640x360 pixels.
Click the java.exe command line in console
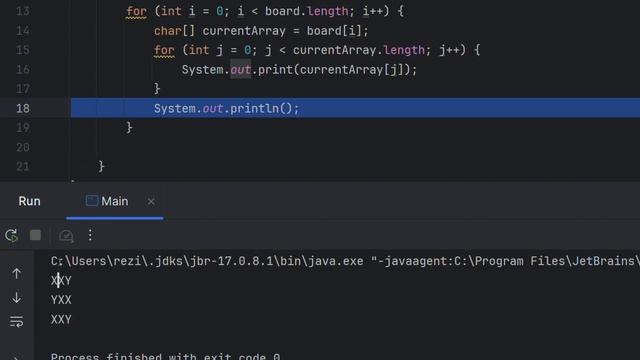point(345,261)
